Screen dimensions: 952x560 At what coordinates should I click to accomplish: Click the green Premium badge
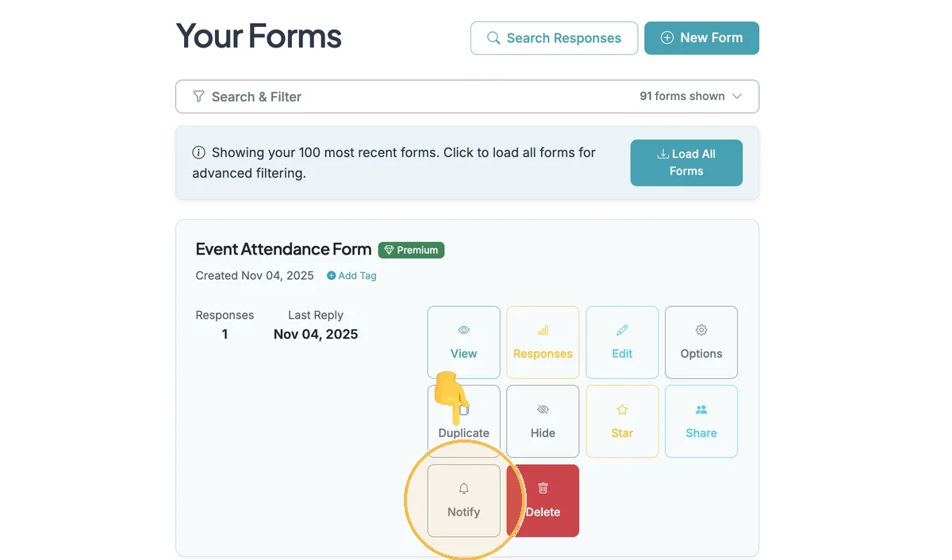(x=411, y=250)
